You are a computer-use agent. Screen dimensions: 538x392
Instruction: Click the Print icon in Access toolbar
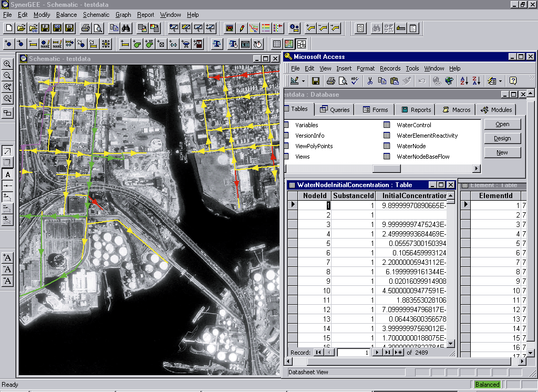point(330,81)
